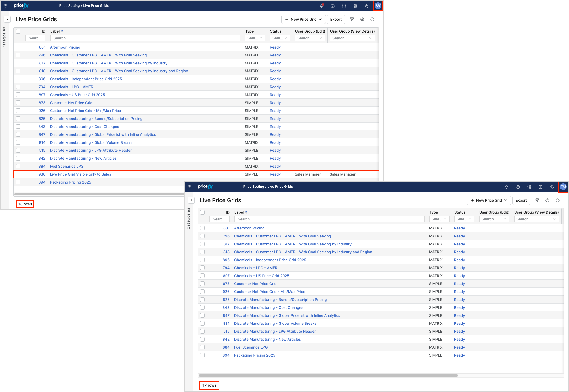Check the Afternoon Pricing row in top table
Screen dimensions: 569x392
pos(18,47)
